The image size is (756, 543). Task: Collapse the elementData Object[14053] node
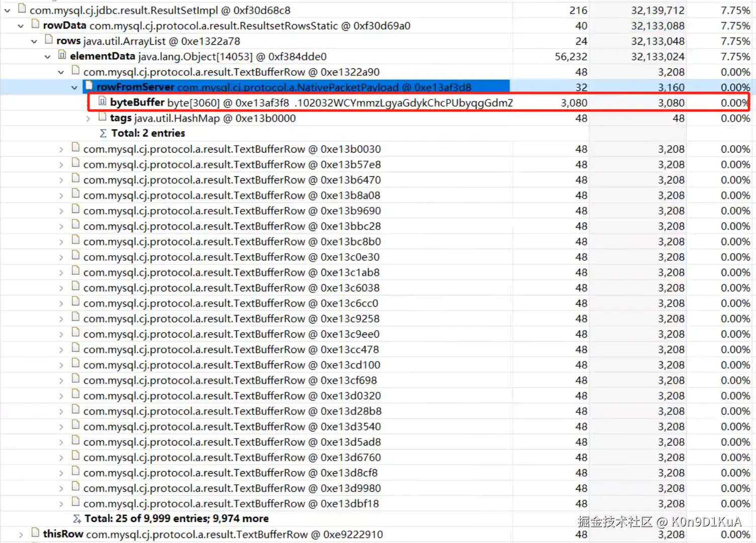pos(48,57)
